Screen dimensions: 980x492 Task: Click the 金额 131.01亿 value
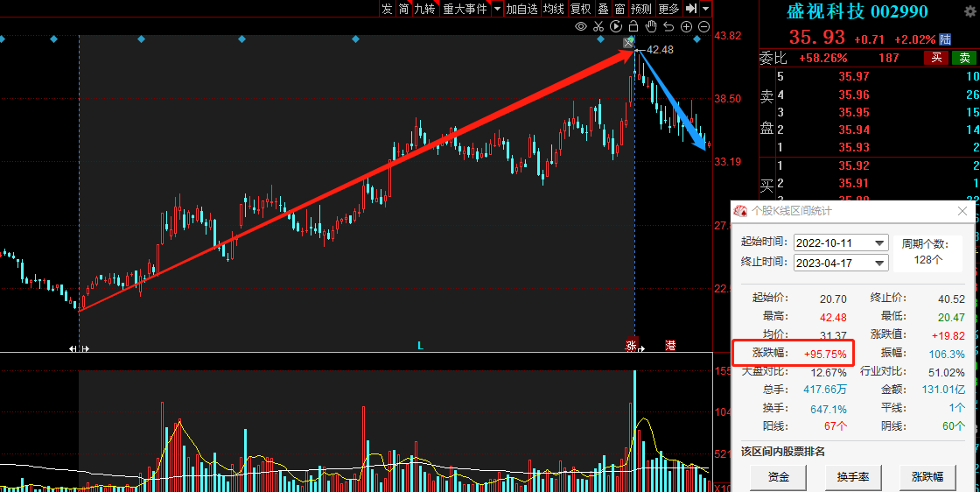(943, 390)
